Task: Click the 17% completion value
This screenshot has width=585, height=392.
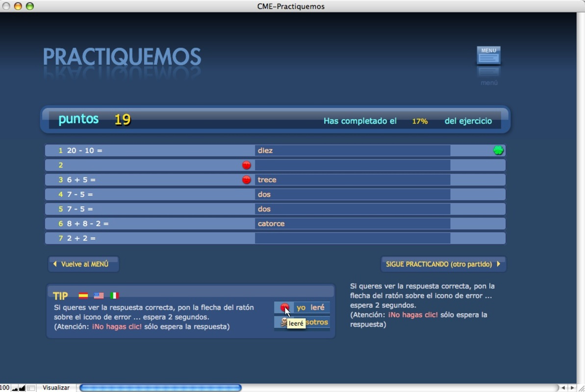Action: point(420,121)
